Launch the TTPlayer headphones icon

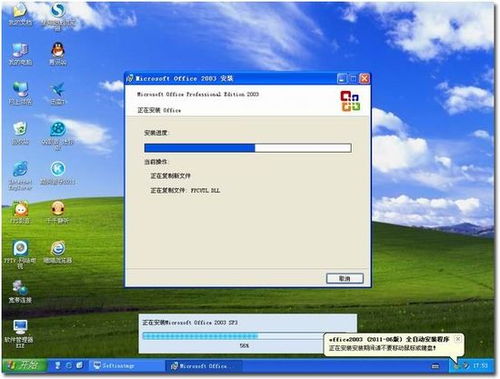[58, 212]
